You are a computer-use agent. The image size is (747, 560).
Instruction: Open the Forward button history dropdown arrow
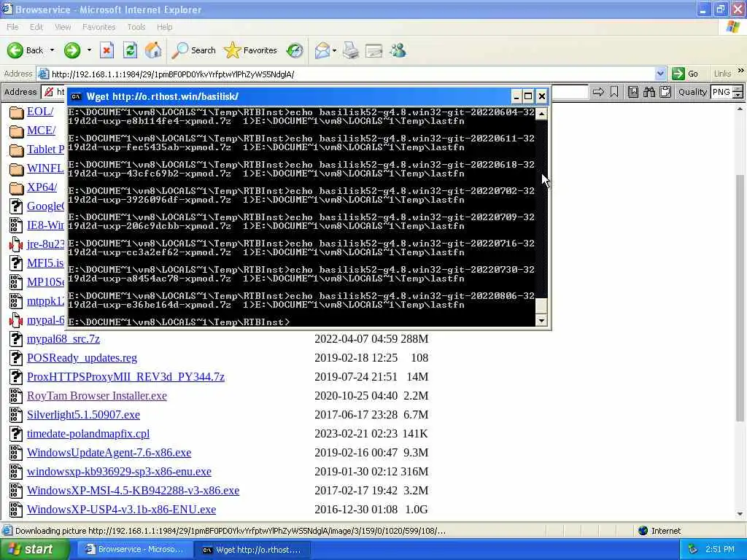(x=88, y=50)
